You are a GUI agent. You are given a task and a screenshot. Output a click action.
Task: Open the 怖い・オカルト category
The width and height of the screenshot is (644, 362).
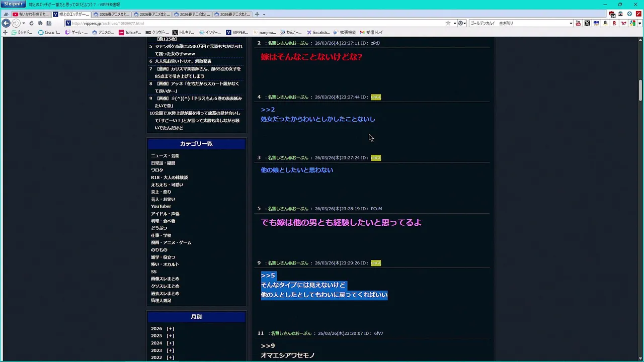(x=165, y=264)
